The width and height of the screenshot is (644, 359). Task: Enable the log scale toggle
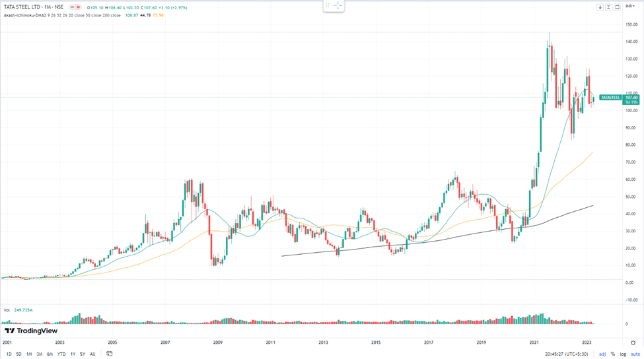pos(622,354)
